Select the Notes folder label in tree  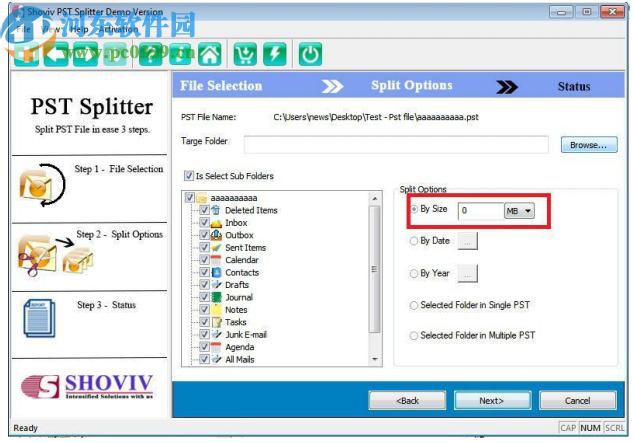(236, 310)
